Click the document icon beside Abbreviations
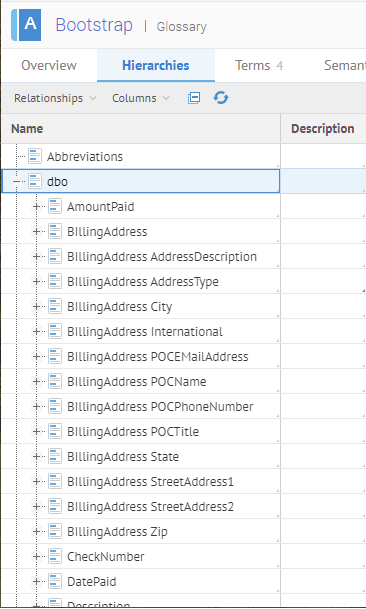The image size is (366, 609). tap(35, 157)
